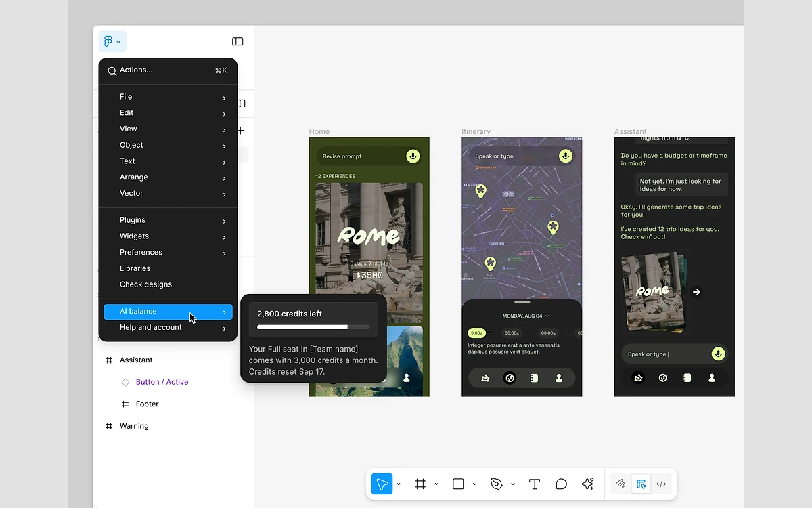This screenshot has height=508, width=812.
Task: Click notebook icon in Itinerary bottom nav
Action: (534, 378)
